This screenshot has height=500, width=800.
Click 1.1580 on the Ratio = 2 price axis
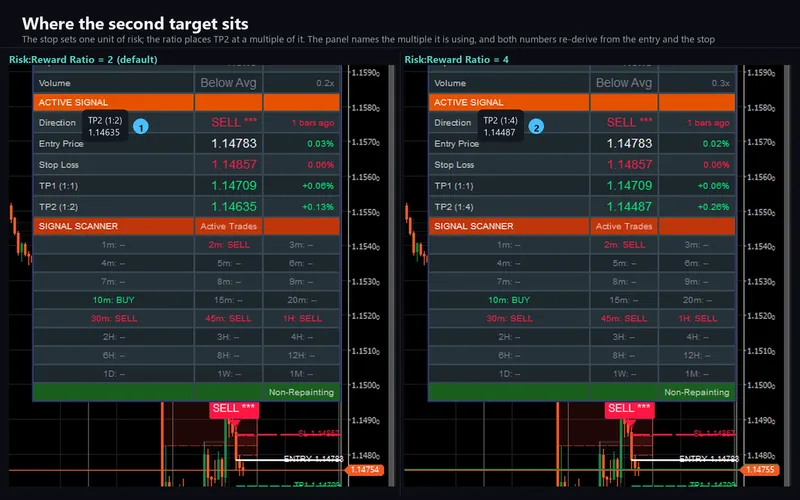(x=365, y=108)
